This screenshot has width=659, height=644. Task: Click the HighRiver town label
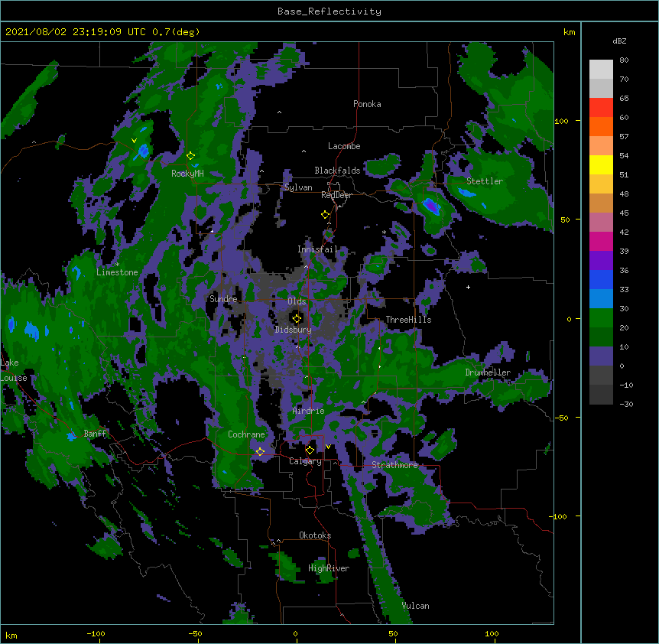point(329,568)
